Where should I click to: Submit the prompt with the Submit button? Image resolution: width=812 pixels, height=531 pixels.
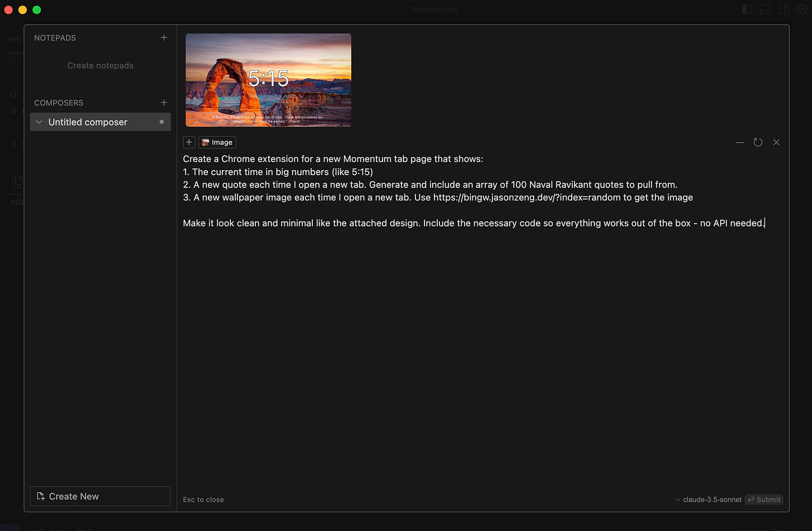point(764,500)
